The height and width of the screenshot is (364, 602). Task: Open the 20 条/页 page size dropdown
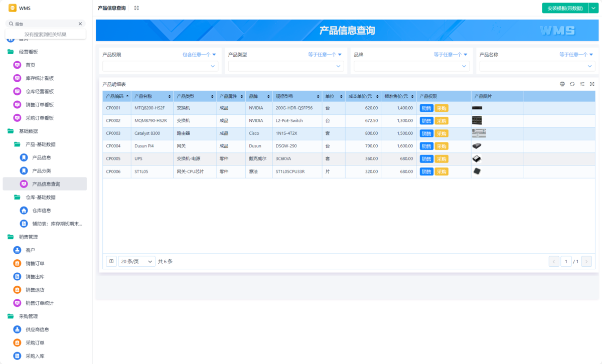click(x=136, y=261)
